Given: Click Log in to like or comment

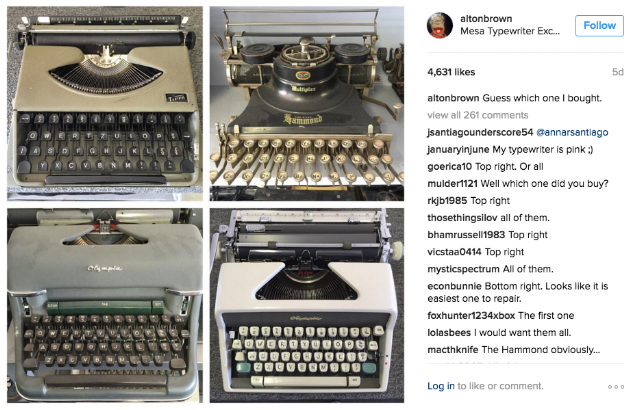Looking at the screenshot, I should [441, 386].
